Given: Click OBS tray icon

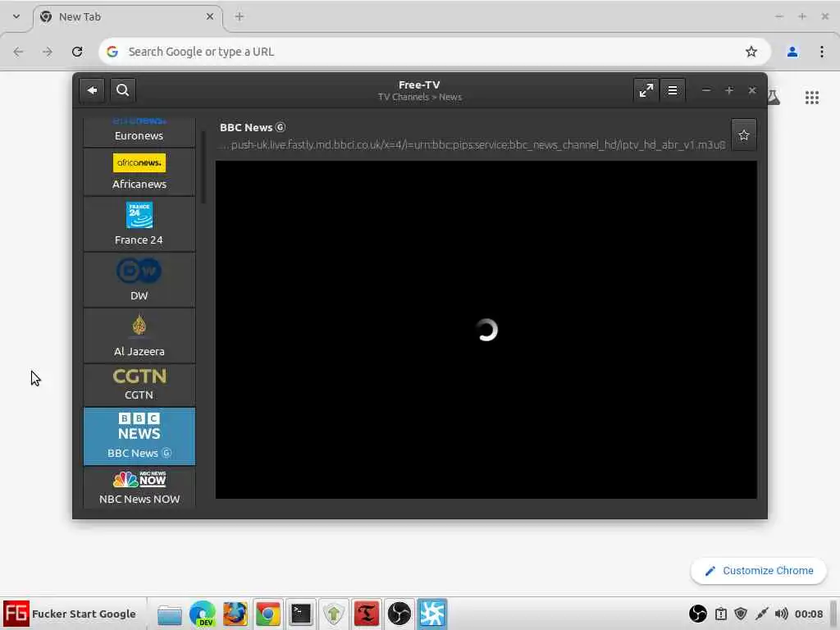Looking at the screenshot, I should (697, 614).
